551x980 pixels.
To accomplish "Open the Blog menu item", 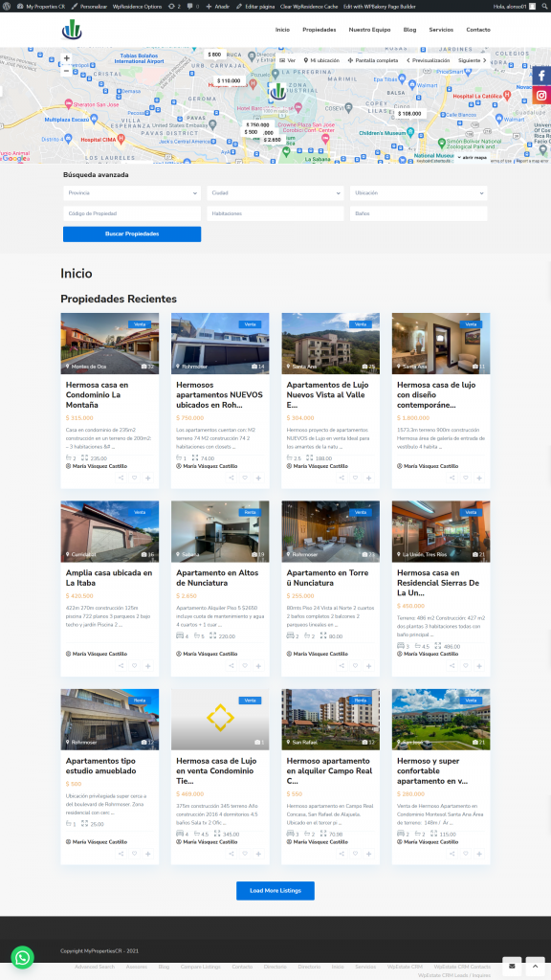I will point(409,30).
